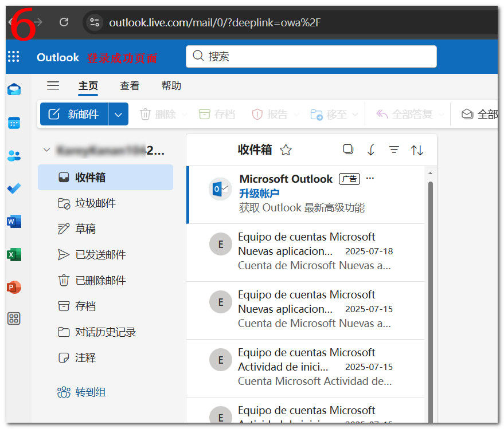
Task: Click Reply all toolbar button
Action: pos(404,115)
